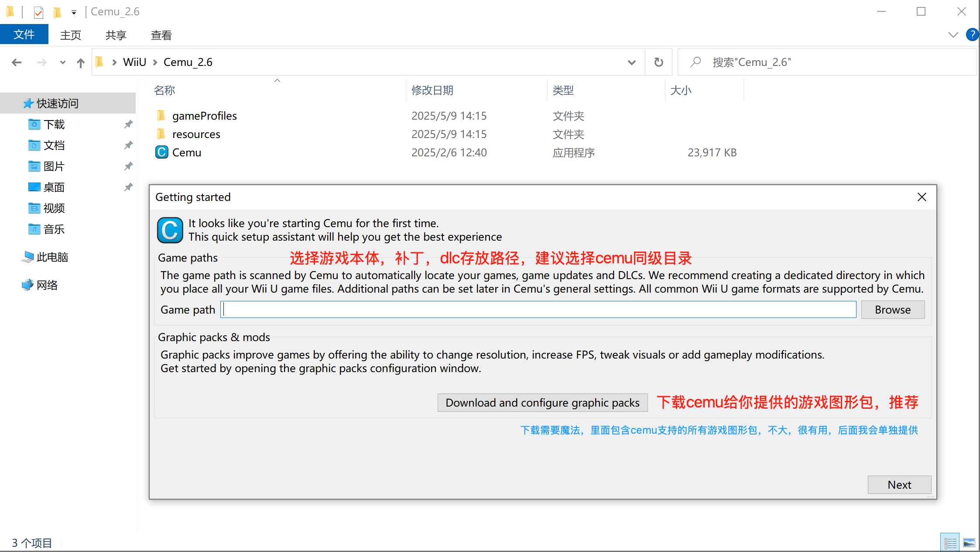Select 网络 in the navigation pane

(x=47, y=285)
